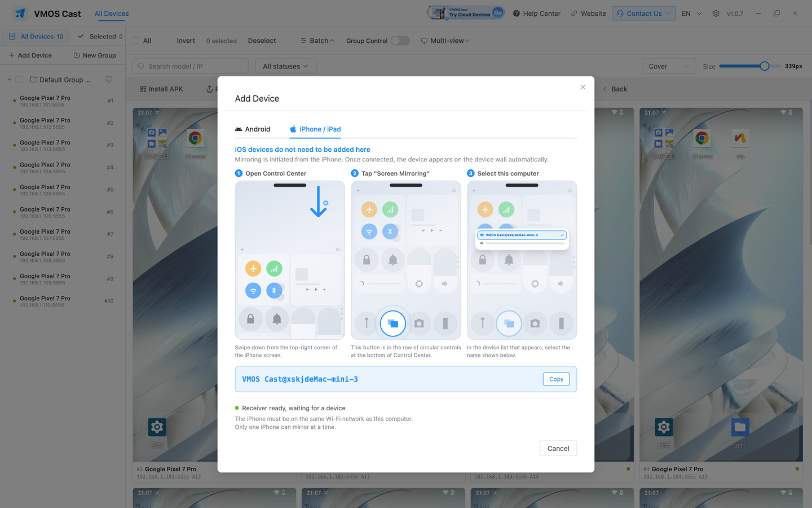The image size is (812, 508).
Task: Select Google Pixel 7 Pro #10 in list
Action: [63, 301]
